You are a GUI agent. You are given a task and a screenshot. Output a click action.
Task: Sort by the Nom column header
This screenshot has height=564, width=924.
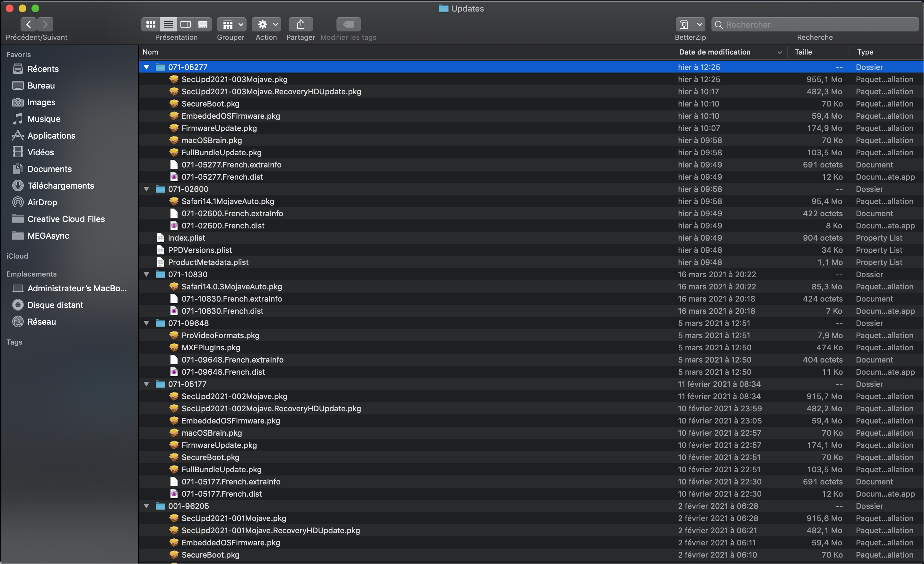[150, 52]
